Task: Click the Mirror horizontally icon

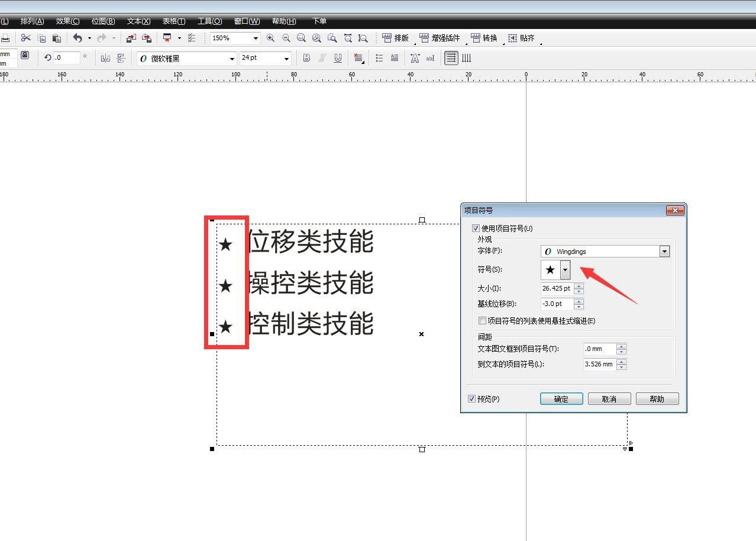Action: click(x=105, y=58)
